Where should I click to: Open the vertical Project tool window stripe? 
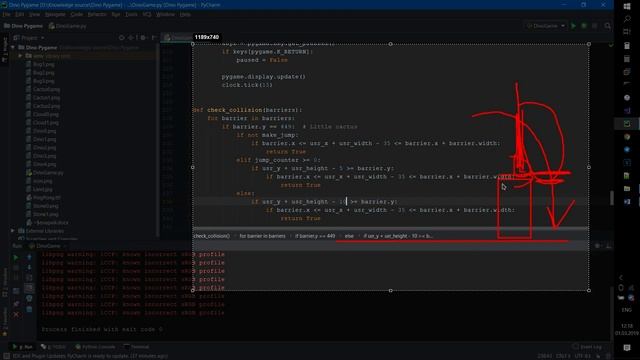[x=4, y=49]
